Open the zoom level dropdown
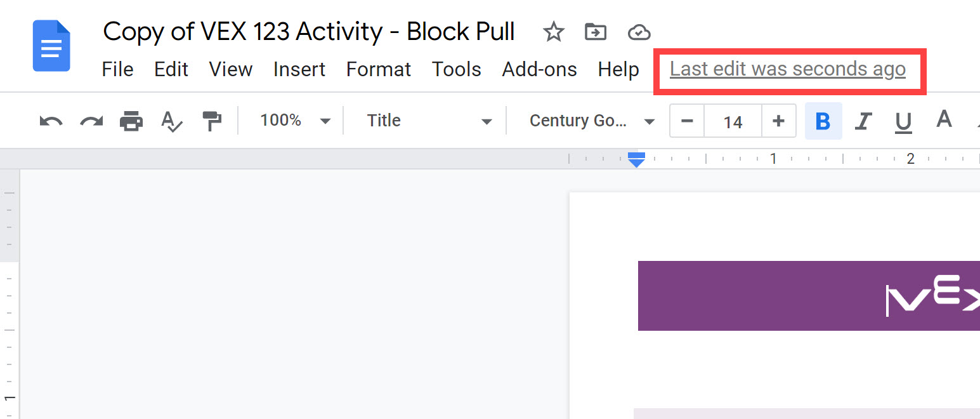 (x=292, y=121)
